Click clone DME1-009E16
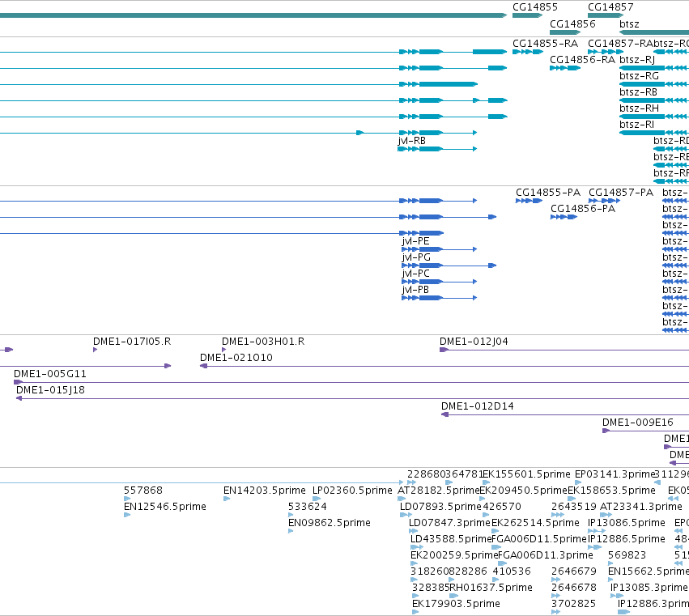 pyautogui.click(x=638, y=423)
